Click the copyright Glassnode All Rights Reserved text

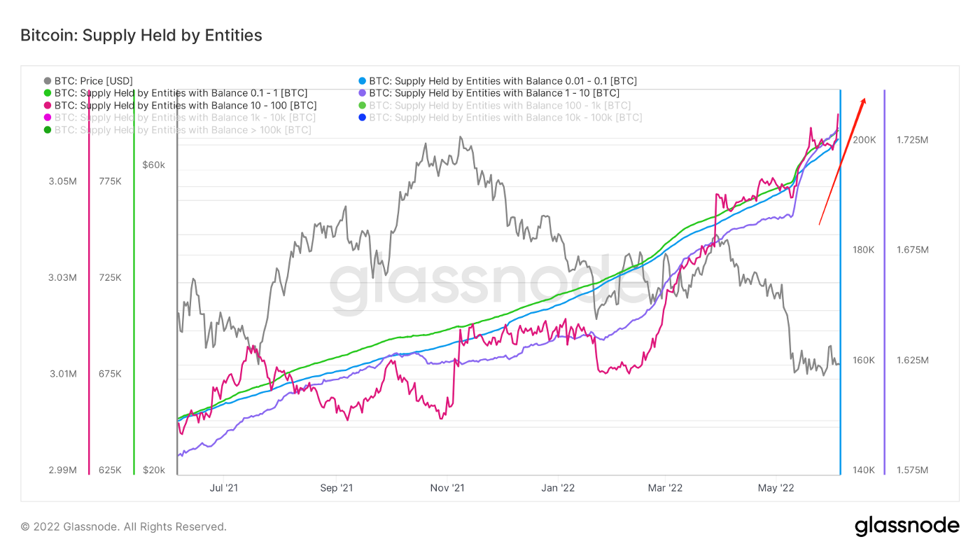coord(124,526)
